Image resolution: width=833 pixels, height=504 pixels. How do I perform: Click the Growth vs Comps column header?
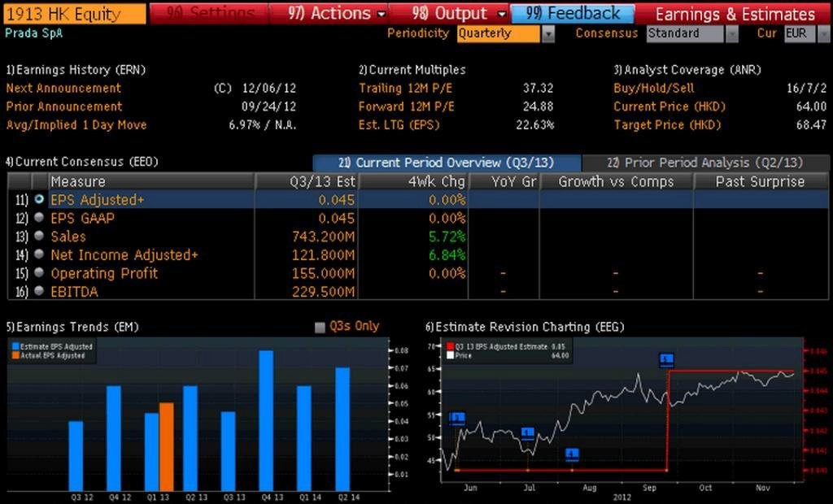617,181
